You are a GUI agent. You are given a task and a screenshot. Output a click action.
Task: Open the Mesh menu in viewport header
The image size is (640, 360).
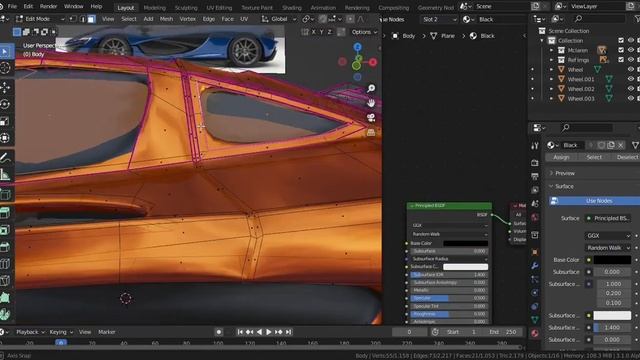pyautogui.click(x=166, y=19)
